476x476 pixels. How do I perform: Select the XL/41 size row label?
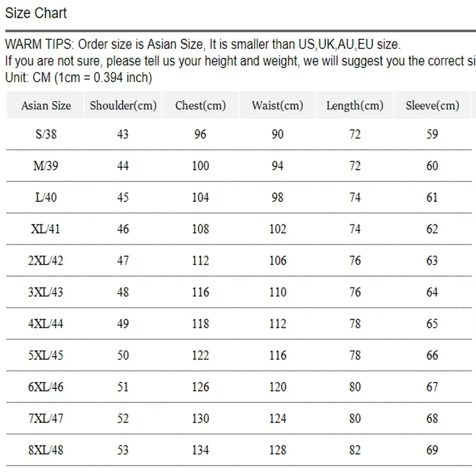[x=46, y=229]
